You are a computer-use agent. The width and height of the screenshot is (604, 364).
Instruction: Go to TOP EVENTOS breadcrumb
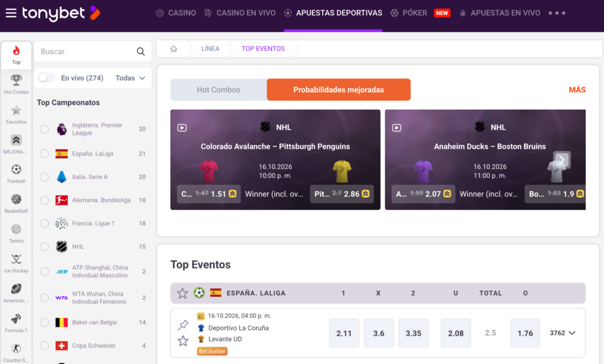(263, 48)
